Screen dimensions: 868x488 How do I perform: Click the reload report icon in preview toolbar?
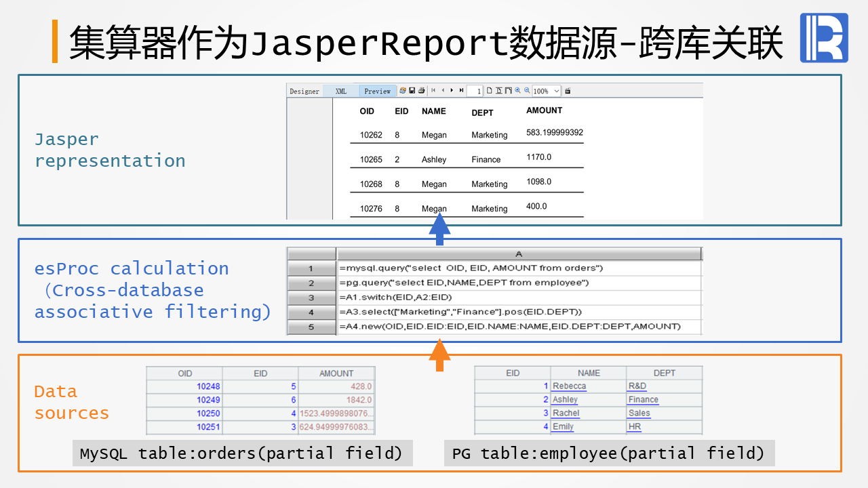click(403, 91)
